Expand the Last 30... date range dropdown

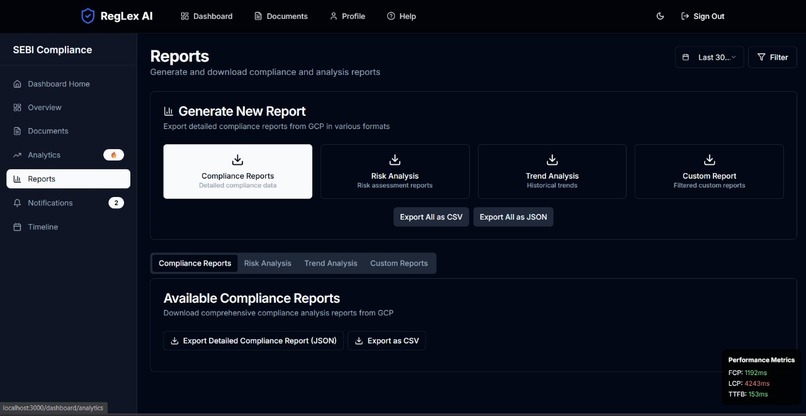pyautogui.click(x=709, y=57)
